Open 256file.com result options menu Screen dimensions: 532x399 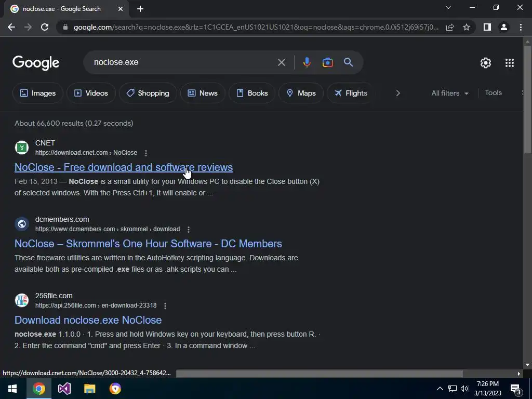click(165, 306)
